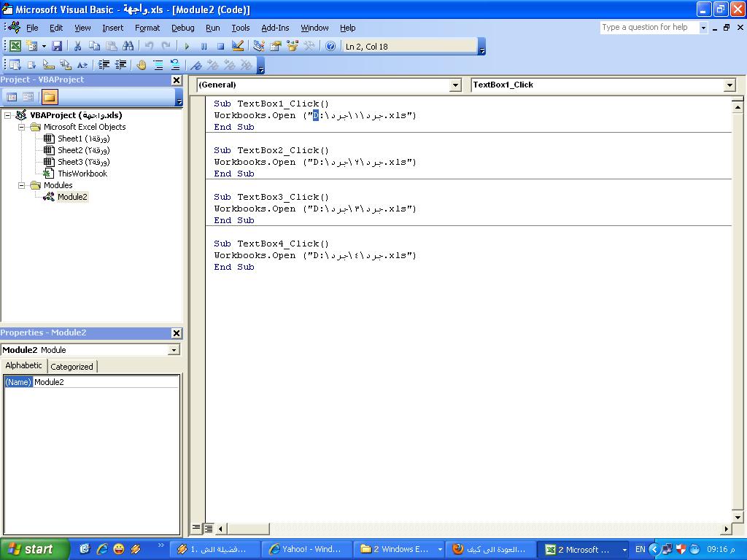
Task: Click the code window horizontal scrollbar thumb
Action: pyautogui.click(x=249, y=528)
